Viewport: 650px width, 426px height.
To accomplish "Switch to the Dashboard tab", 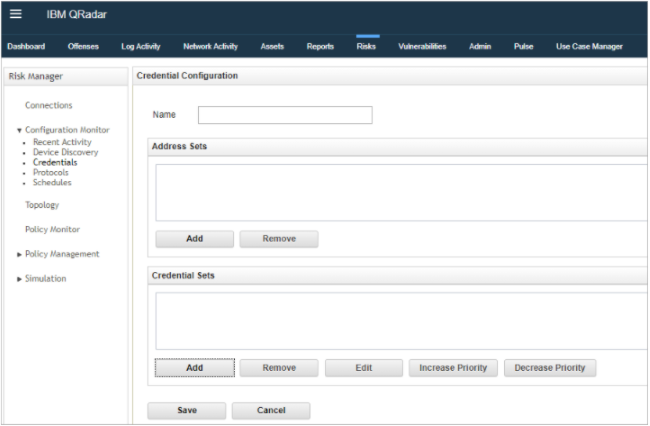I will pos(26,46).
